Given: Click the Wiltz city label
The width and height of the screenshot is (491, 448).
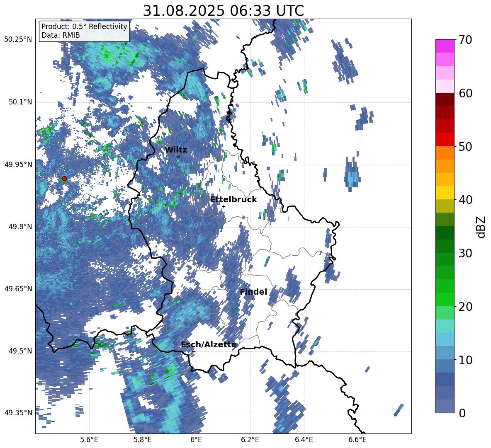Looking at the screenshot, I should pos(176,150).
